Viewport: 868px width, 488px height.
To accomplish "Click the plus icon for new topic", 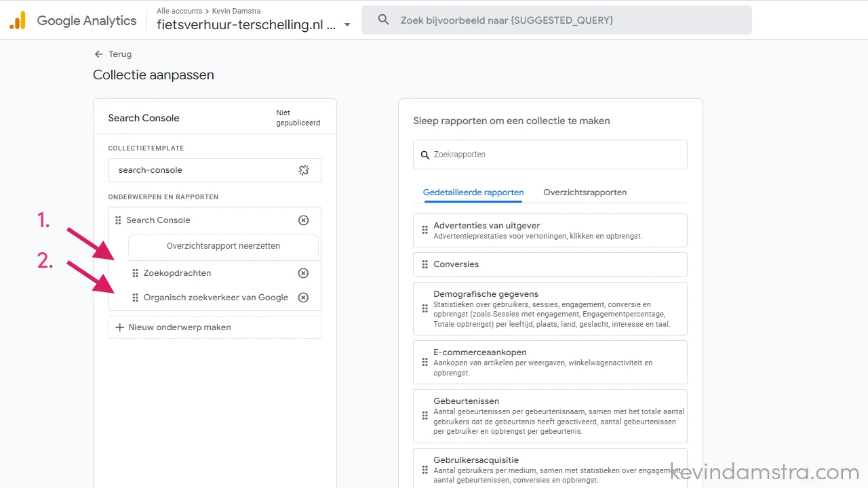I will [120, 327].
